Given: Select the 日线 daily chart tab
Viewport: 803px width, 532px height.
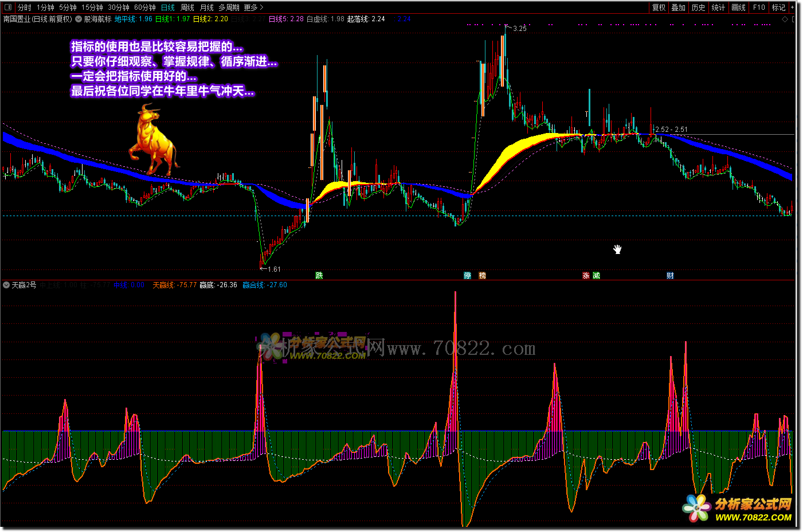Looking at the screenshot, I should tap(168, 7).
